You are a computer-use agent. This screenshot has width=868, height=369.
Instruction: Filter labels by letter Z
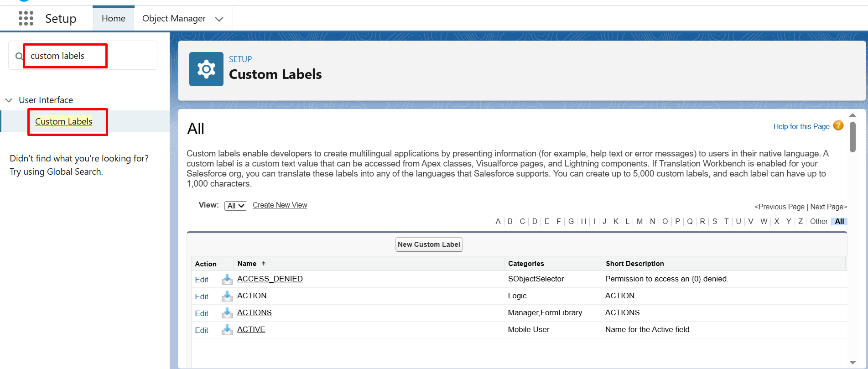[x=800, y=221]
